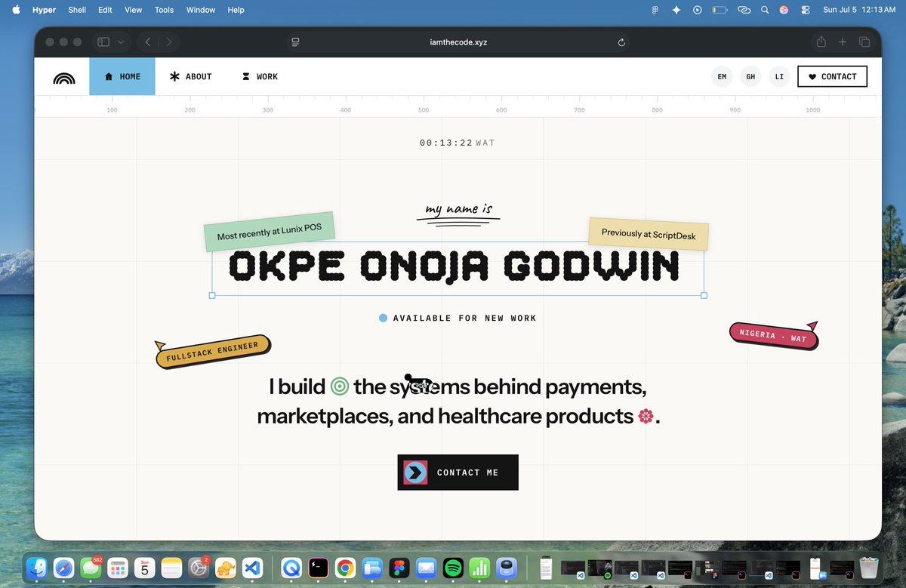Image resolution: width=906 pixels, height=588 pixels.
Task: Open the LI LinkedIn circle button
Action: pos(779,76)
